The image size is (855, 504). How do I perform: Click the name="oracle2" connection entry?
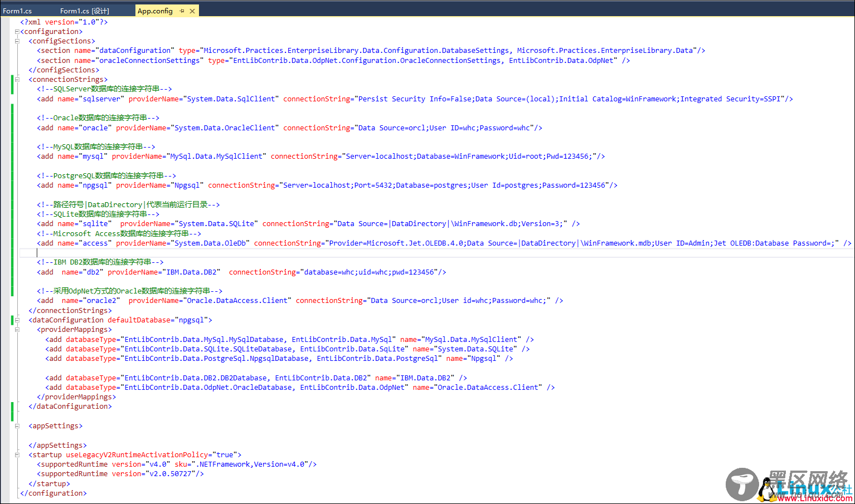point(91,301)
